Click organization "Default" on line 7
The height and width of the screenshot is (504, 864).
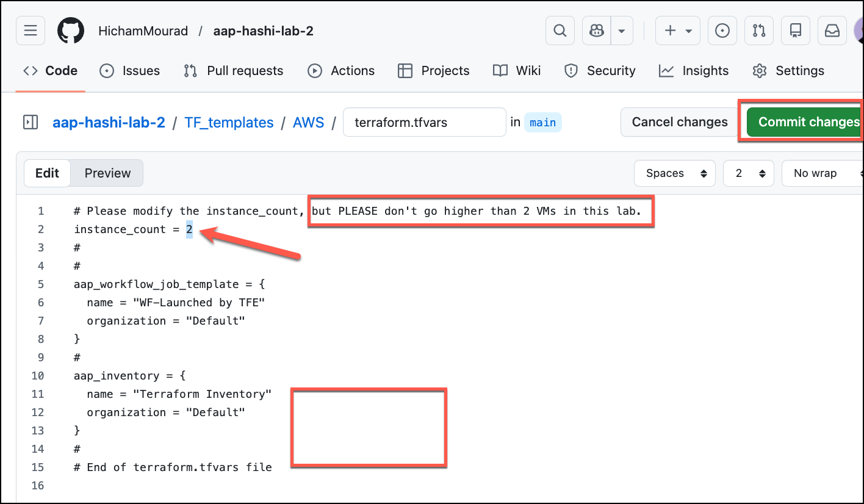tap(166, 321)
